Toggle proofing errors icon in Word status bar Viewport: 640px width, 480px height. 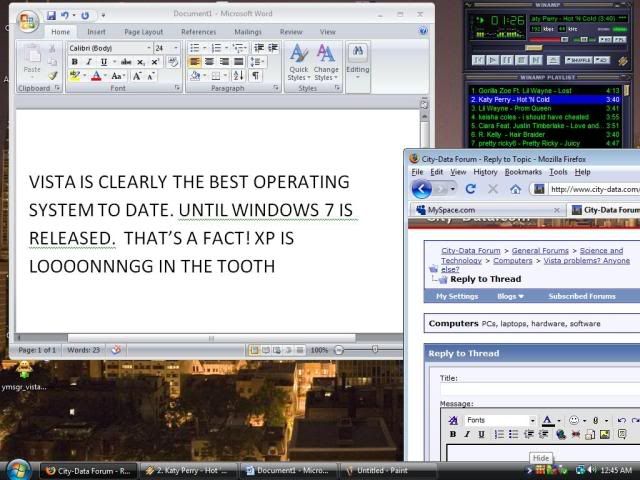click(x=116, y=350)
